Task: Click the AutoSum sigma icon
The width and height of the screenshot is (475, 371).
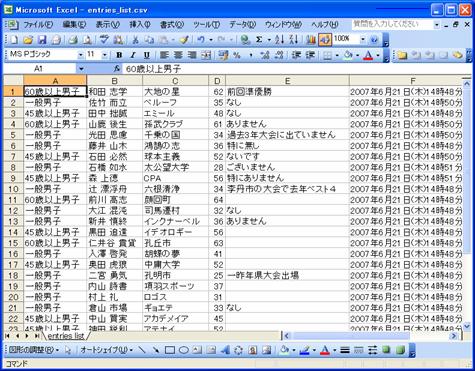Action: 259,40
